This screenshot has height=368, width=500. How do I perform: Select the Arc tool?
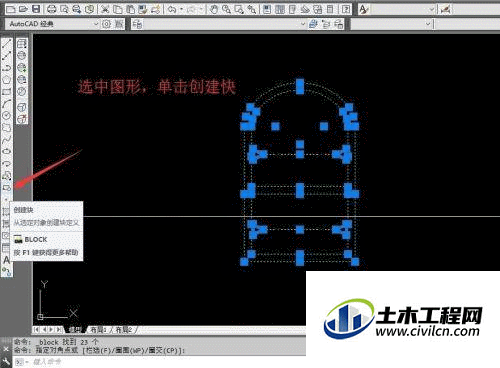(7, 104)
